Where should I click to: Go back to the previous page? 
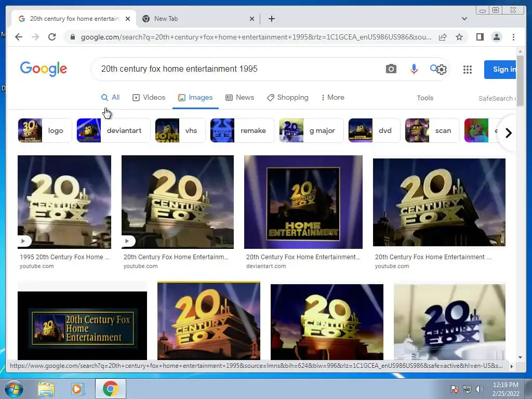click(x=19, y=37)
